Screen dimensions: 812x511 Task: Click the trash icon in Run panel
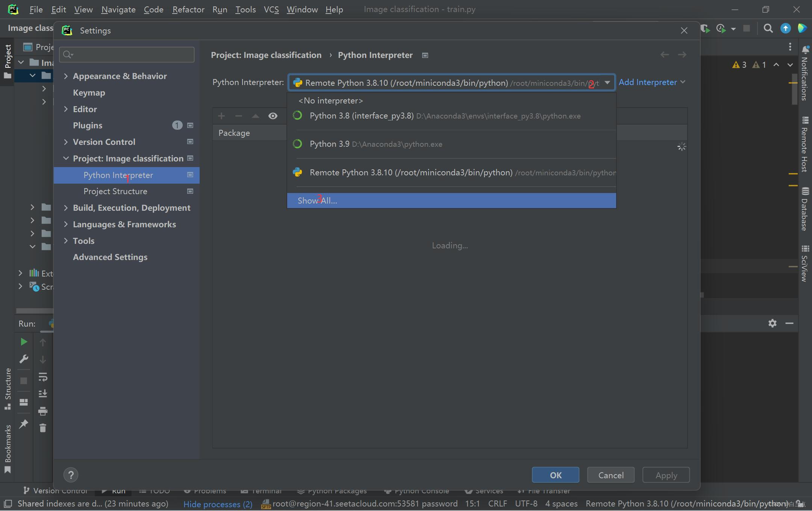click(43, 428)
